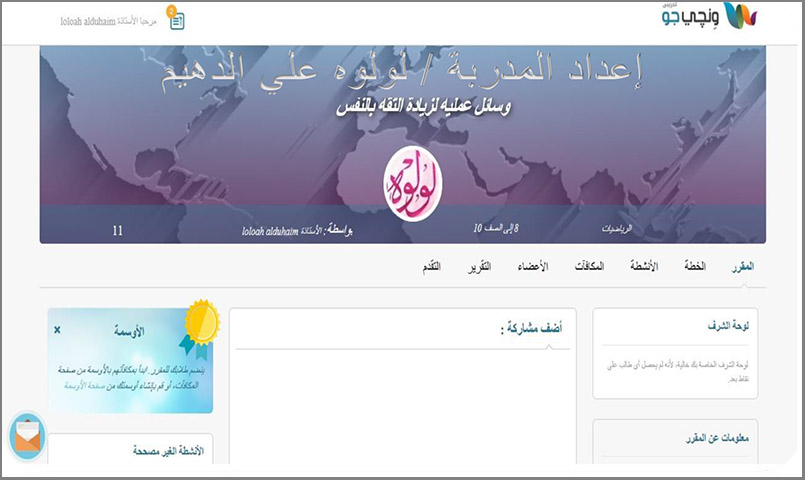Image resolution: width=805 pixels, height=480 pixels.
Task: Select the التقرير report tab
Action: point(479,266)
